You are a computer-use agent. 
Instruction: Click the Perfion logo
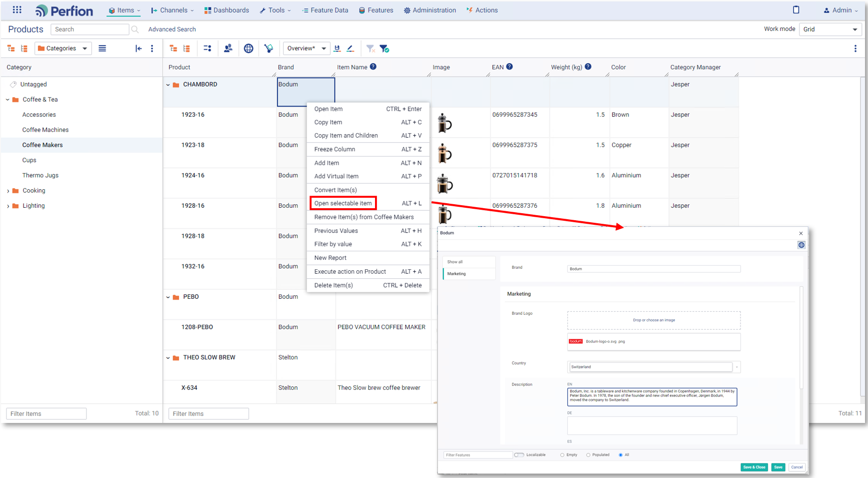[64, 11]
